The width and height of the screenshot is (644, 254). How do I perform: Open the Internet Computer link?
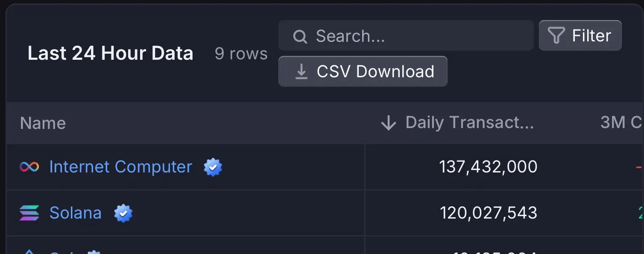tap(121, 167)
